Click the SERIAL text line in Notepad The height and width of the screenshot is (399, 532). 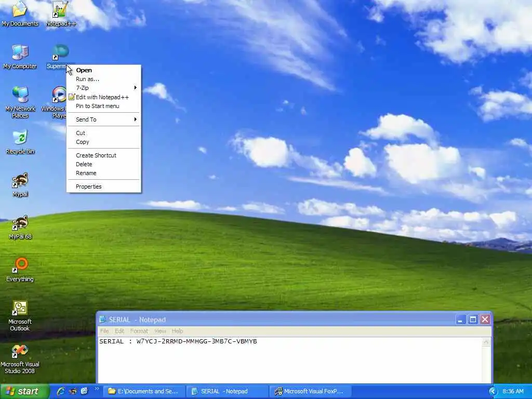(178, 341)
